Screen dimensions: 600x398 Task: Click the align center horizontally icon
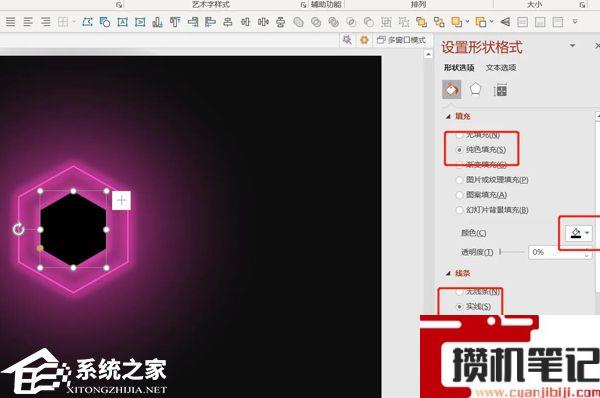click(x=228, y=22)
